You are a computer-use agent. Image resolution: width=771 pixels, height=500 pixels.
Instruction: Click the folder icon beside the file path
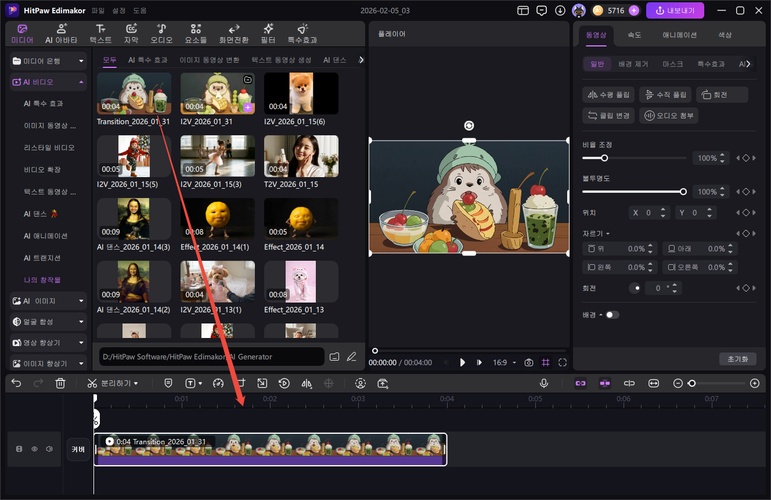coord(335,356)
